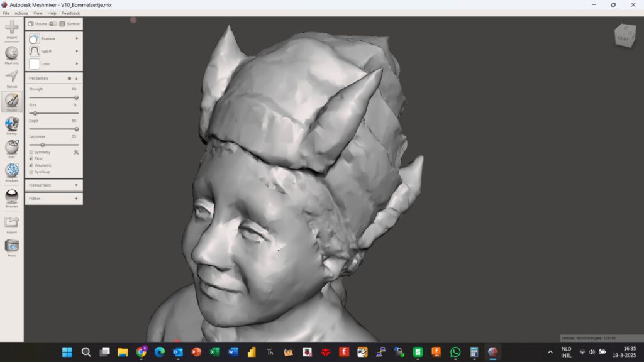Image resolution: width=644 pixels, height=362 pixels.
Task: Click the view cube in viewport corner
Action: pyautogui.click(x=625, y=36)
